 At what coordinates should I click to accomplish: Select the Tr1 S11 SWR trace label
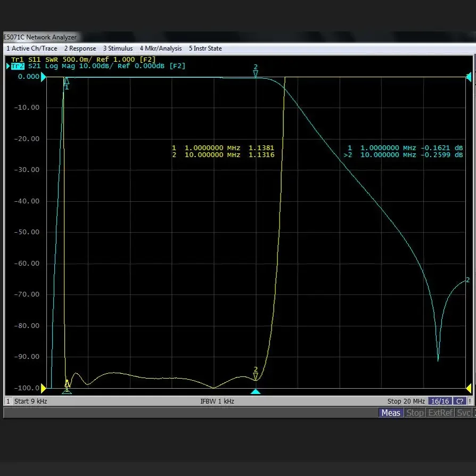(x=32, y=59)
